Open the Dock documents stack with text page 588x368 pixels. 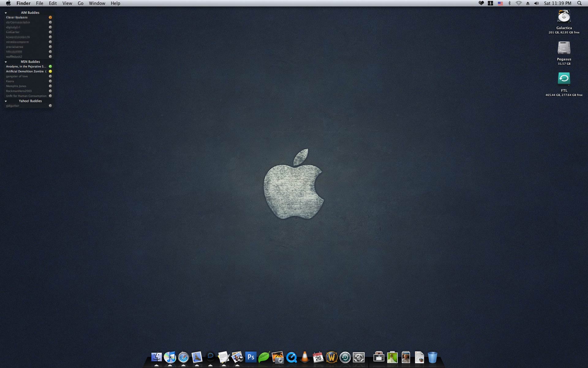[x=419, y=357]
